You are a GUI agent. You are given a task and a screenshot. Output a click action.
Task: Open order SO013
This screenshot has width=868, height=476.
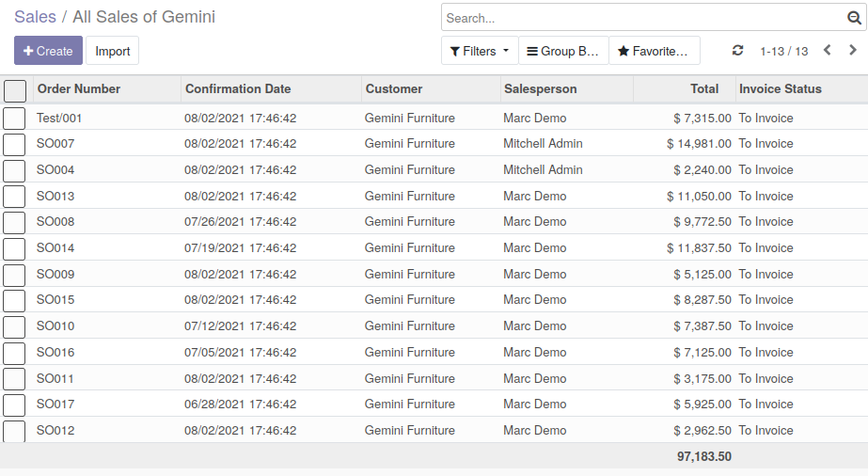tap(55, 196)
